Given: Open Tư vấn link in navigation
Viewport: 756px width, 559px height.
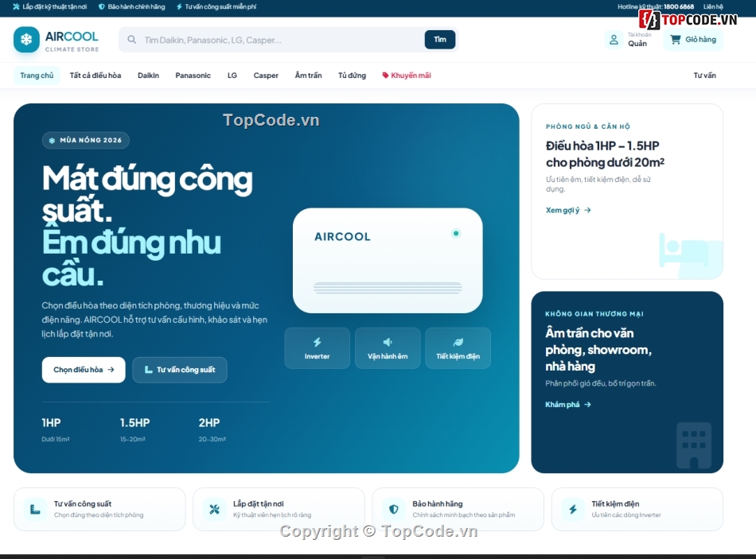Looking at the screenshot, I should pyautogui.click(x=704, y=76).
